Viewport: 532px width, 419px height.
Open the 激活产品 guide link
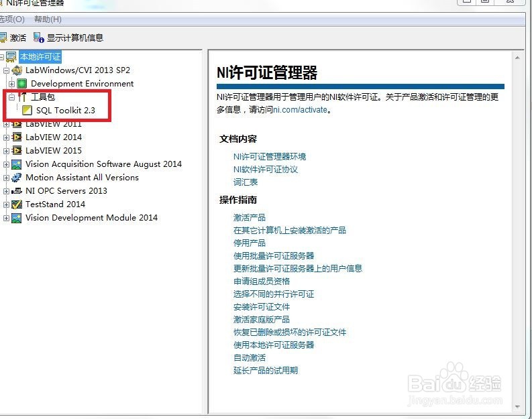pyautogui.click(x=250, y=218)
